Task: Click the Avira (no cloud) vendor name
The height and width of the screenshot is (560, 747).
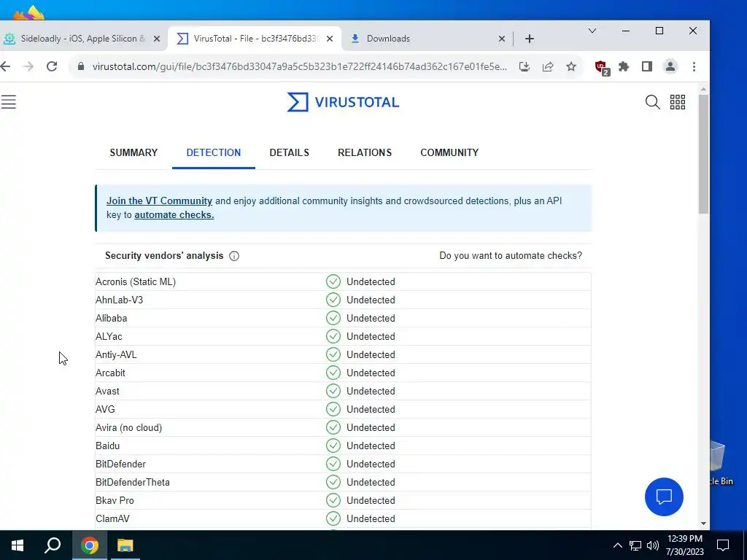Action: [128, 427]
